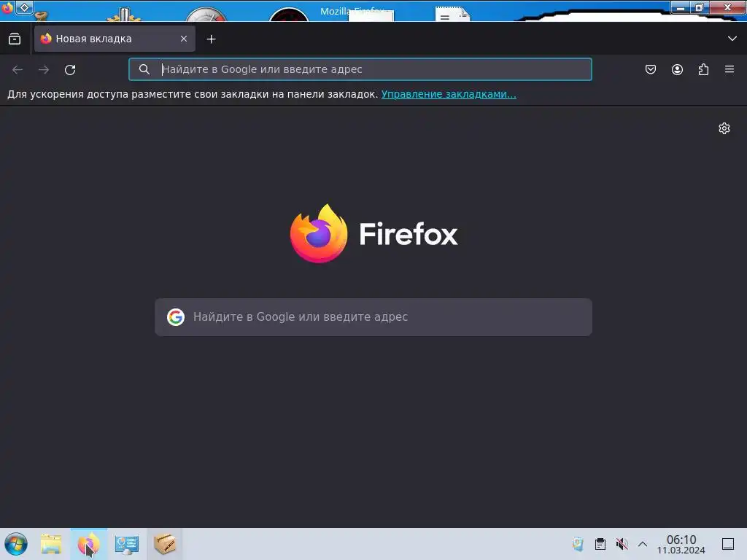Unmute the volume tray icon

point(622,544)
